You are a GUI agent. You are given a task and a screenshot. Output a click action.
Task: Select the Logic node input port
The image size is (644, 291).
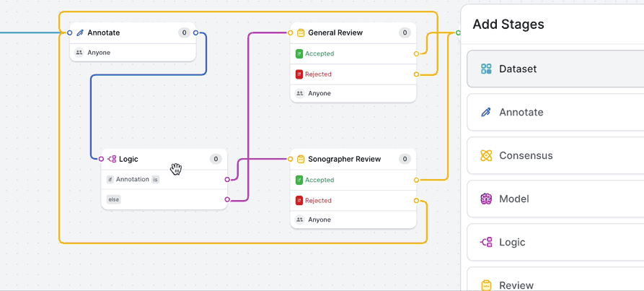[102, 159]
